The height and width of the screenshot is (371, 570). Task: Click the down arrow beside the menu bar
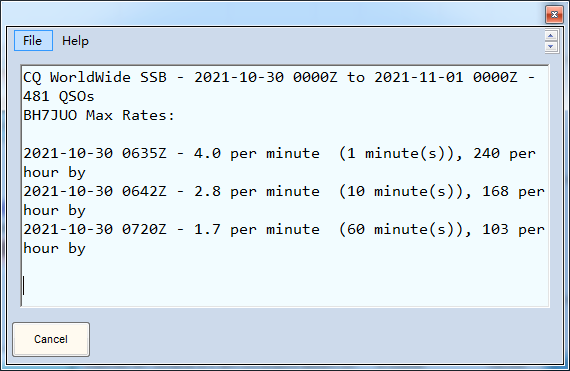pyautogui.click(x=550, y=47)
